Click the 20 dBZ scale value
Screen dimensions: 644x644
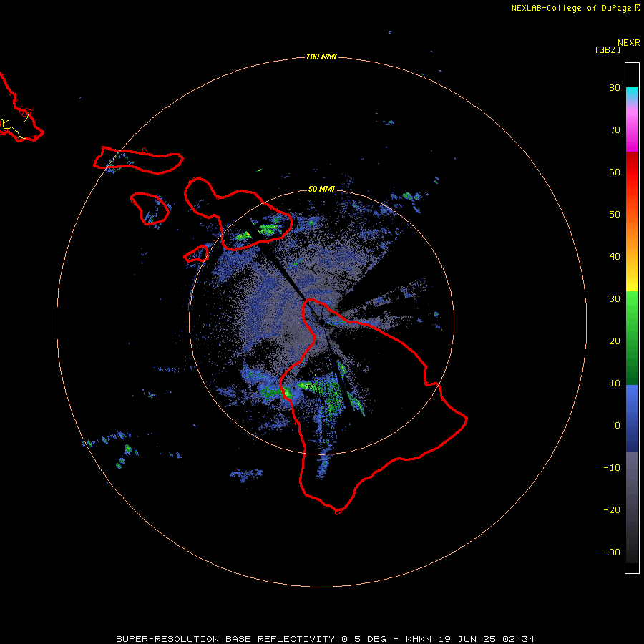click(x=615, y=341)
